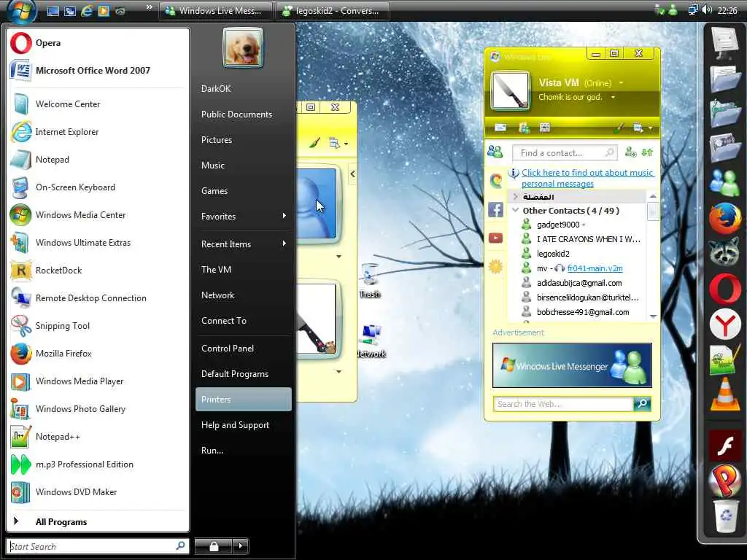The image size is (747, 560).
Task: Open Control Panel
Action: coord(228,348)
